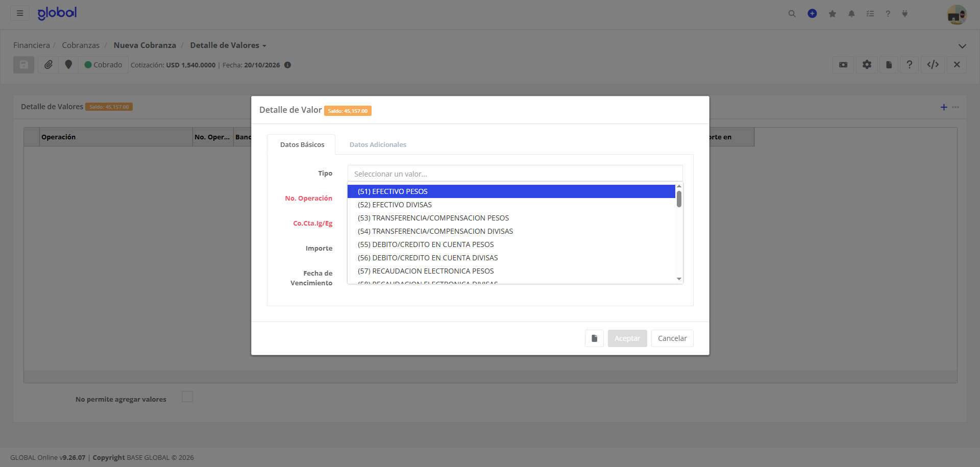980x467 pixels.
Task: Click the save disk icon in toolbar
Action: click(x=23, y=65)
